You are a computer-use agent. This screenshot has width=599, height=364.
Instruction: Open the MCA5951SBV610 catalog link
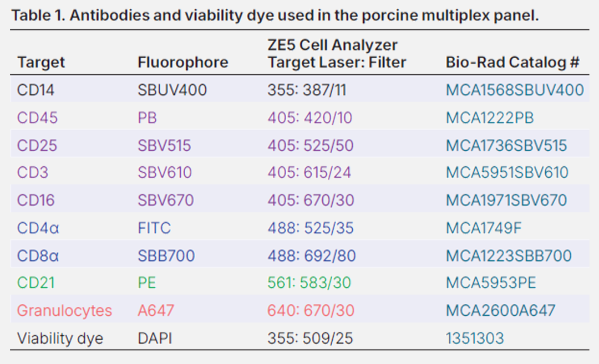pos(507,172)
